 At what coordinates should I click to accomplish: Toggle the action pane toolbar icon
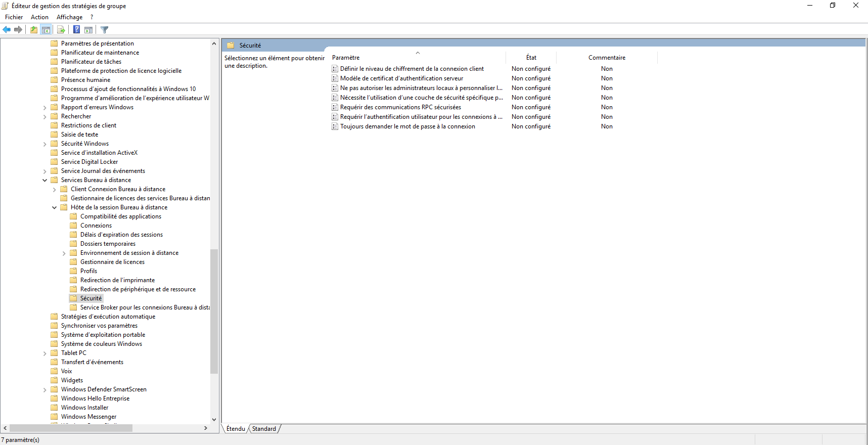pyautogui.click(x=88, y=30)
